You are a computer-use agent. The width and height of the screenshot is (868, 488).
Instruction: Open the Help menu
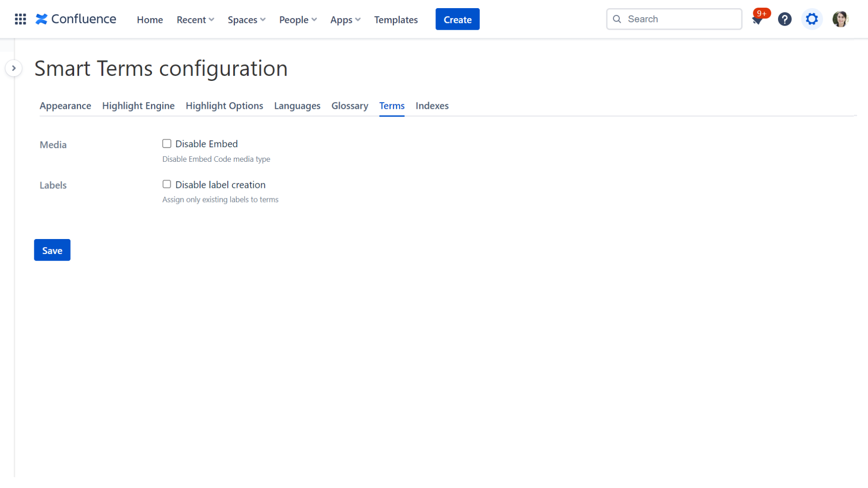tap(785, 19)
